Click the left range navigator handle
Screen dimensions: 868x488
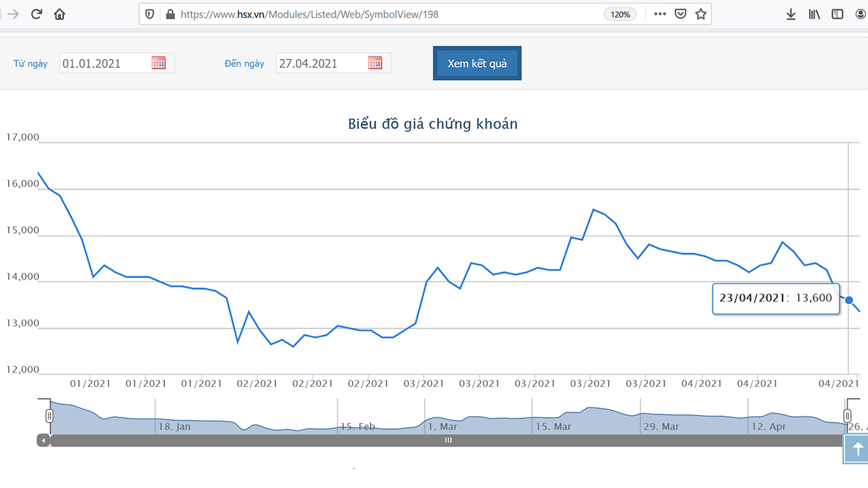point(49,416)
